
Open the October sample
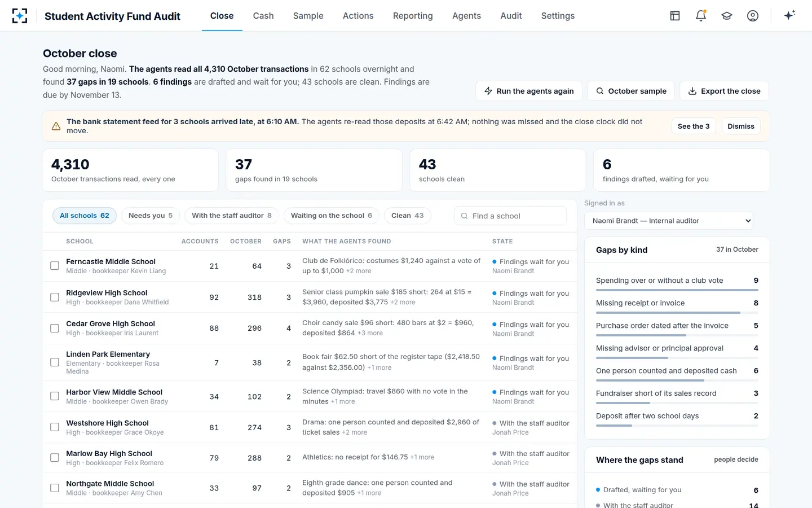click(x=631, y=91)
